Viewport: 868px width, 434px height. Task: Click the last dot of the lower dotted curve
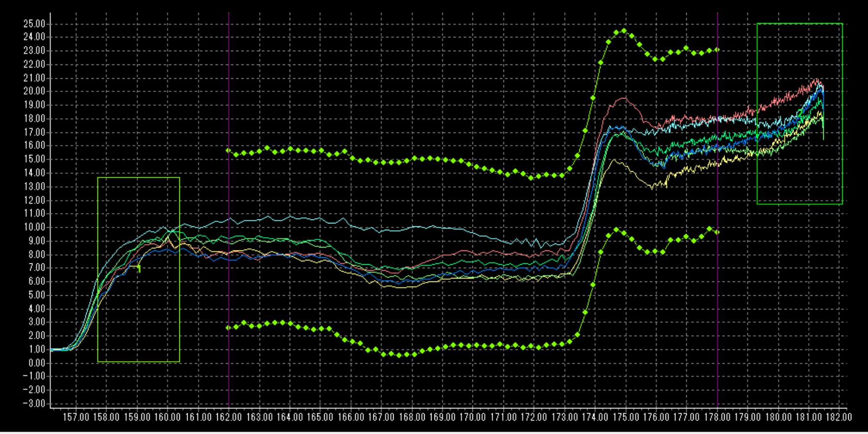717,232
